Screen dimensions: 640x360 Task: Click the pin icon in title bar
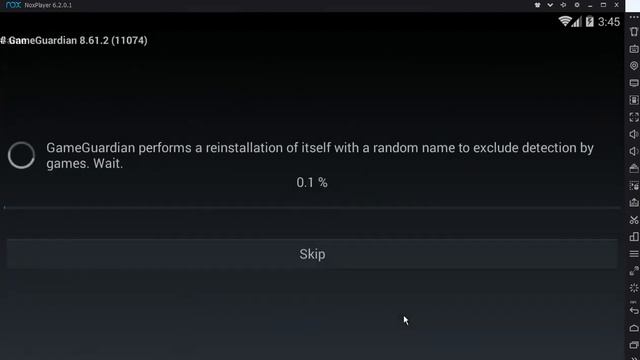[x=563, y=5]
